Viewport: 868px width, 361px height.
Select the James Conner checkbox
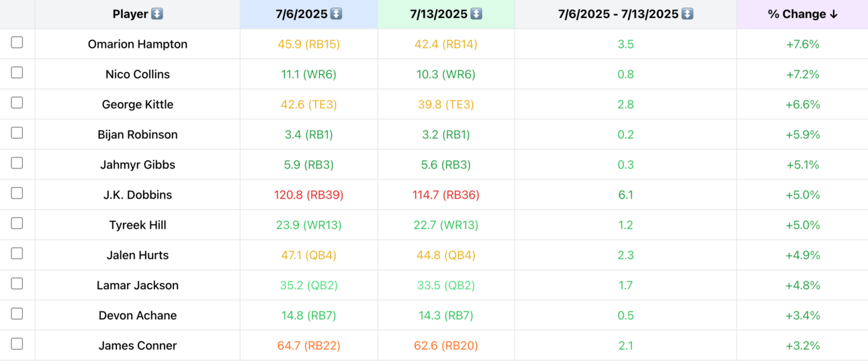(x=17, y=344)
